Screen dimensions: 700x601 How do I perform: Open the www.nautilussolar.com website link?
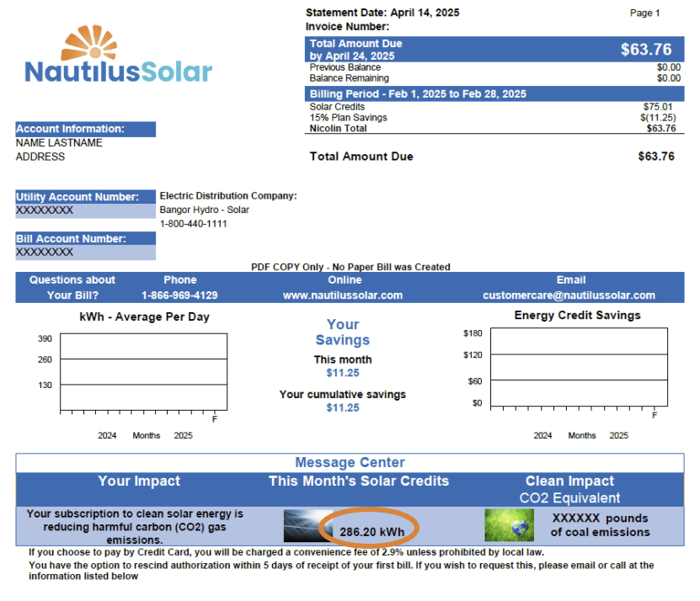tap(343, 295)
